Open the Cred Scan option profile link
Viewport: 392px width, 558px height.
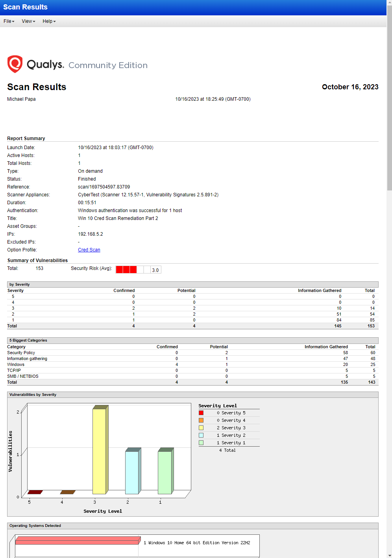(x=89, y=249)
